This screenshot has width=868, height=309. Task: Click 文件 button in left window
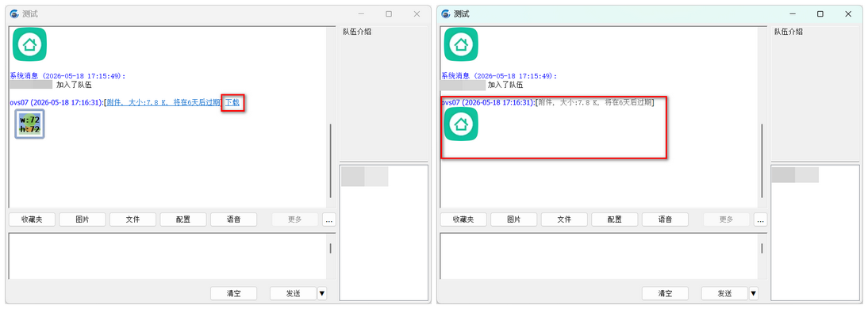133,219
